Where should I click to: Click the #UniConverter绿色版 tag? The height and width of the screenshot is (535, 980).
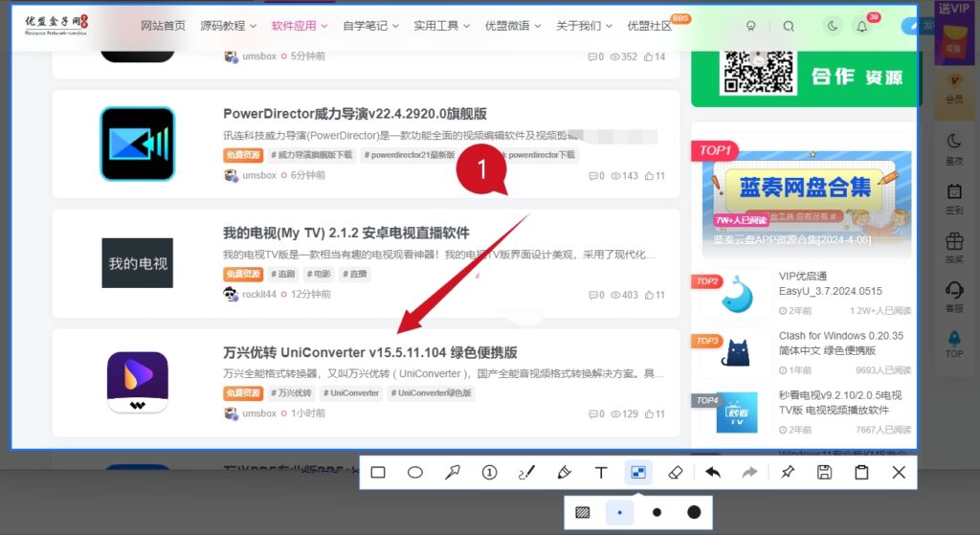432,393
